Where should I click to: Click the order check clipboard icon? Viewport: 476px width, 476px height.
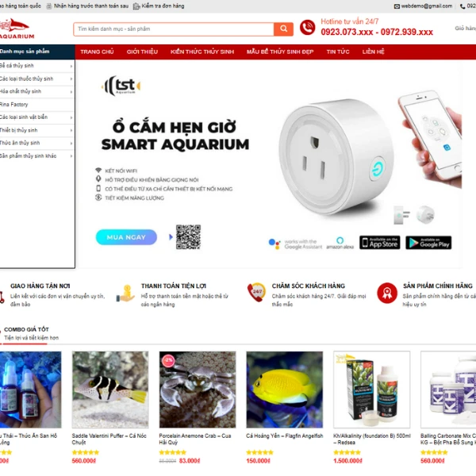coord(136,6)
